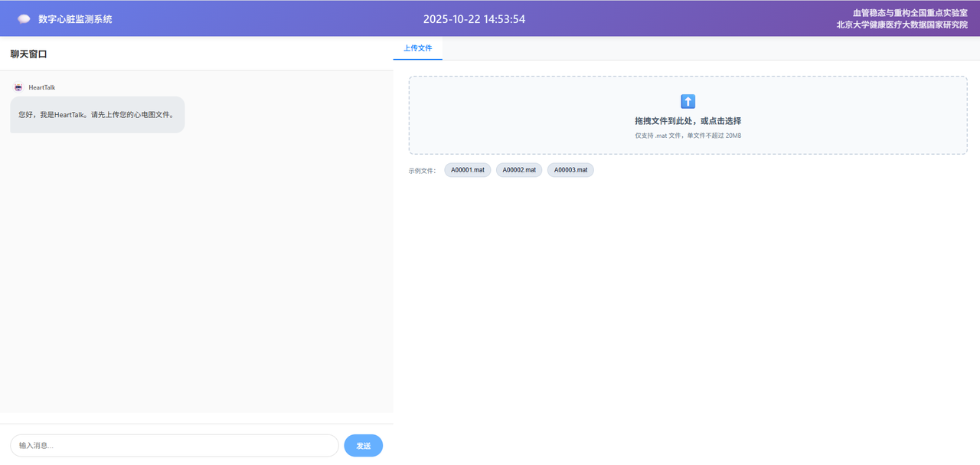Click the date and time display
This screenshot has width=980, height=465.
click(474, 19)
